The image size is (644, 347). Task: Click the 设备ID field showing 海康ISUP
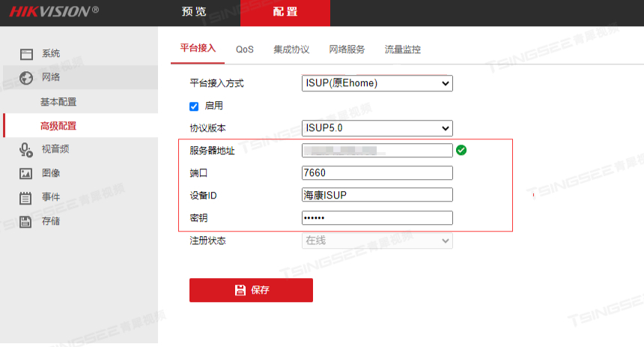377,195
